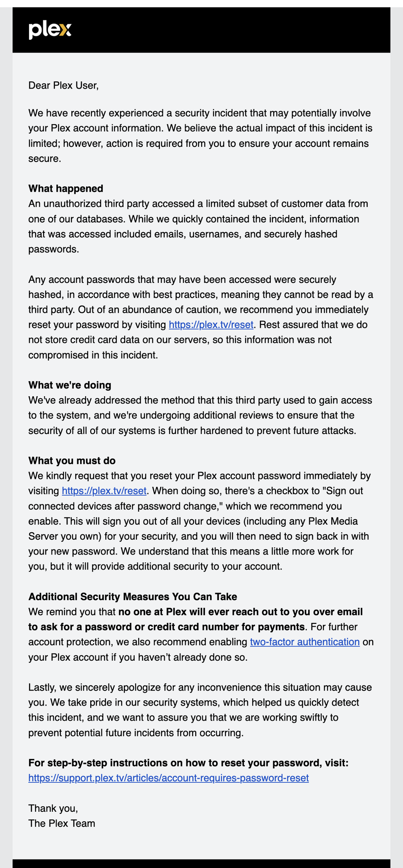Open the support article password reset link
The image size is (403, 868).
coord(168,778)
